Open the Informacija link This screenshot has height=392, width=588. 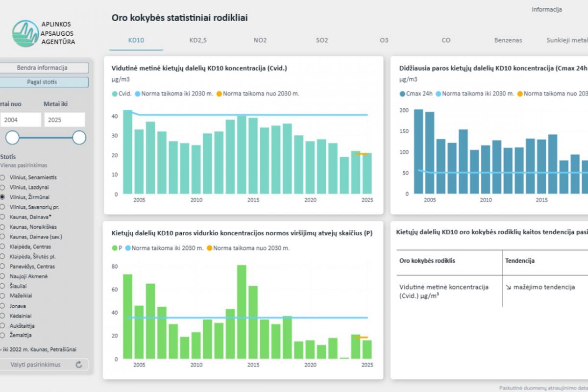(x=547, y=9)
